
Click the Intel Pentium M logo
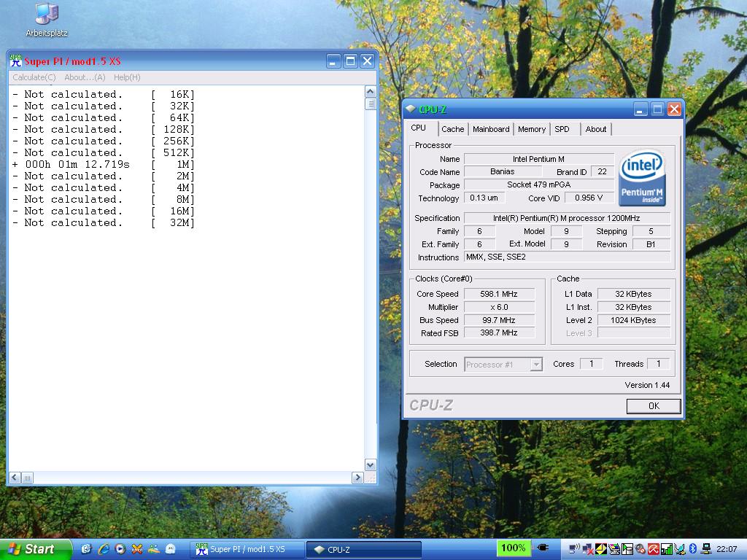coord(641,179)
